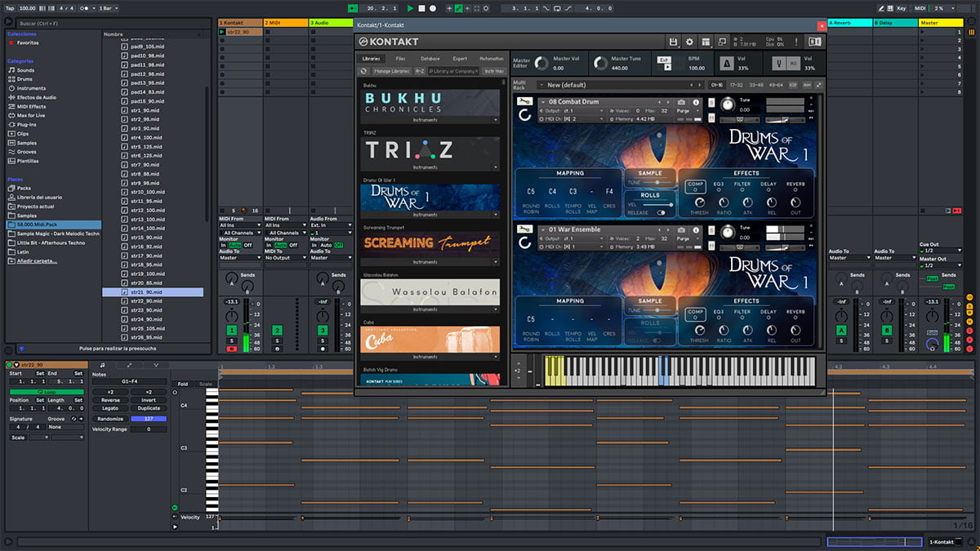This screenshot has height=551, width=980.
Task: Click the Kontakt metronome icon
Action: point(726,63)
